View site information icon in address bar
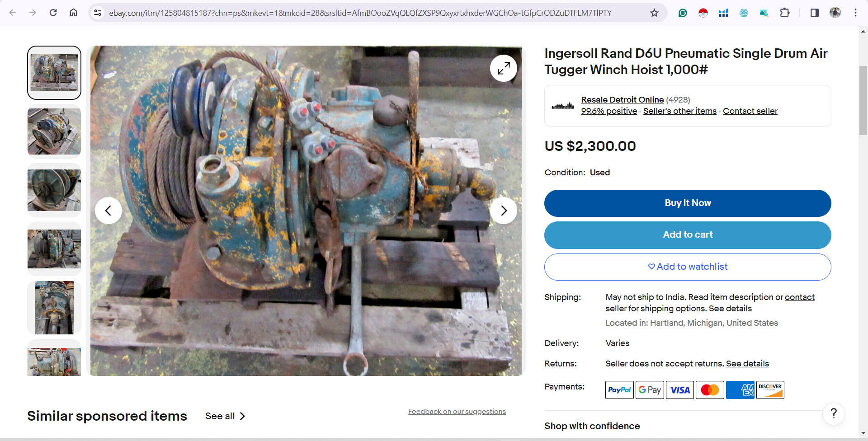Screen dimensions: 868x441 (x=98, y=13)
